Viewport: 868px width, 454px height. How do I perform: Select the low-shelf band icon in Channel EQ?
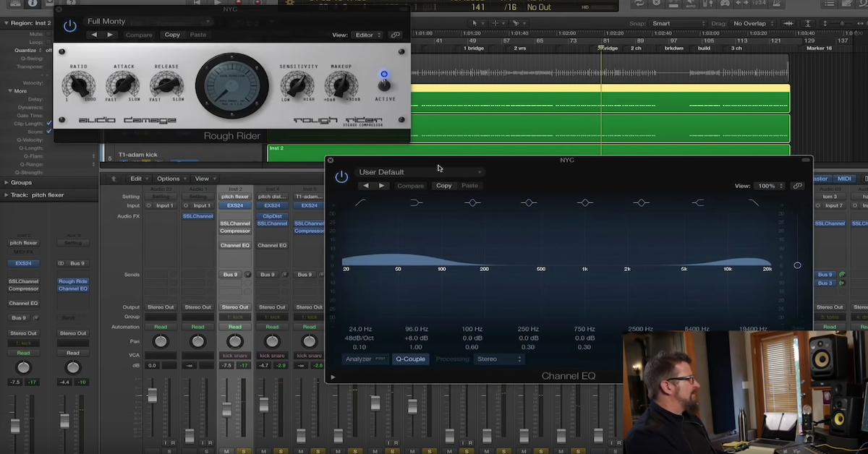point(416,203)
